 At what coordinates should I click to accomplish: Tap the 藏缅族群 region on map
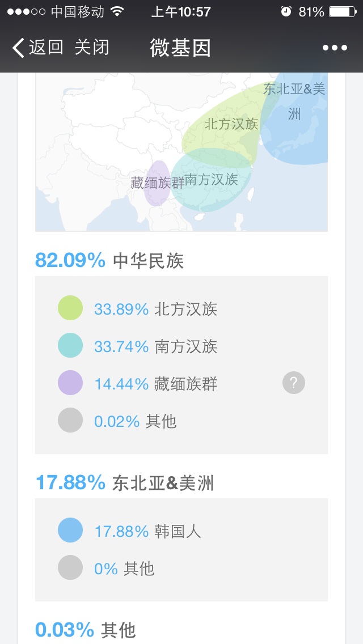(x=157, y=183)
